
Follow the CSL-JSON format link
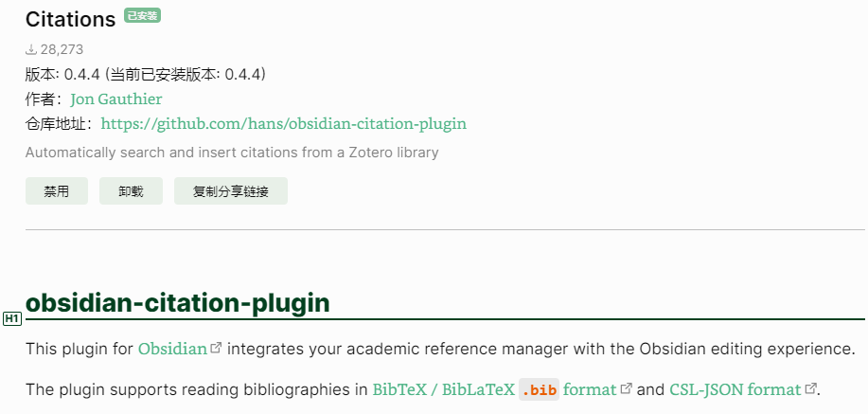tap(735, 389)
